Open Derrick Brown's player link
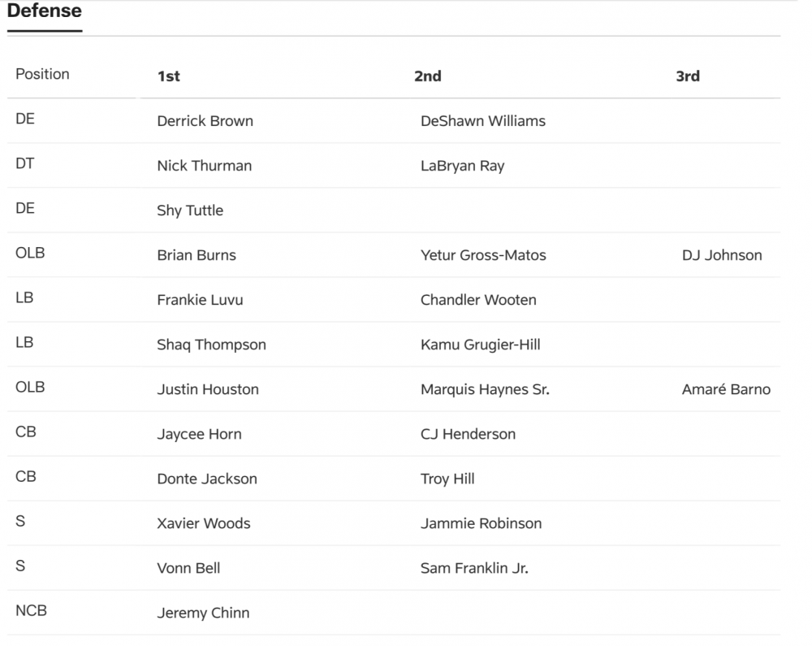 point(205,121)
